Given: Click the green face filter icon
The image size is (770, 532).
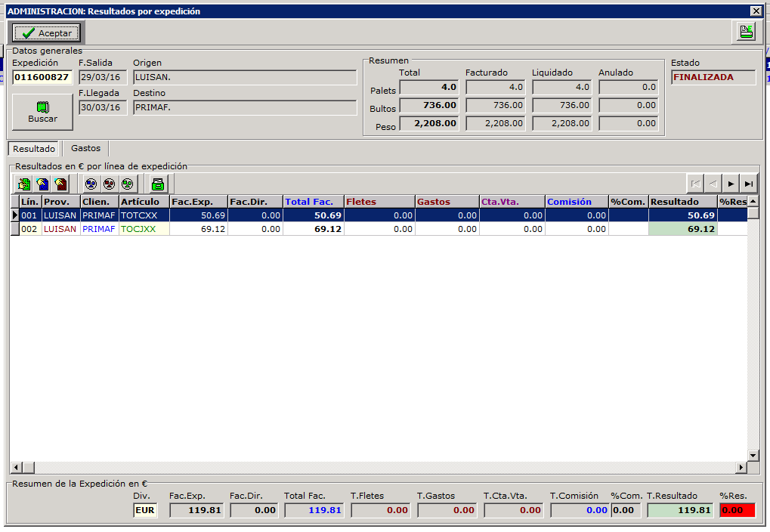Looking at the screenshot, I should [127, 184].
